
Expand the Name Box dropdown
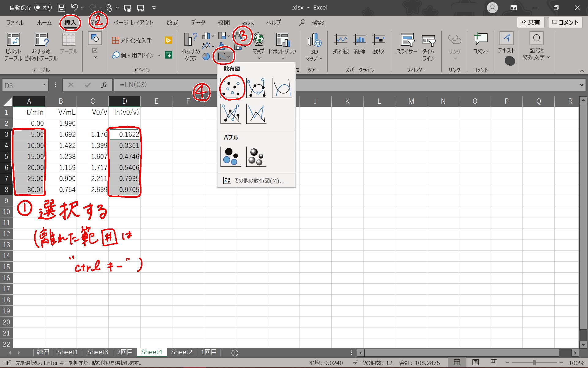pos(45,85)
